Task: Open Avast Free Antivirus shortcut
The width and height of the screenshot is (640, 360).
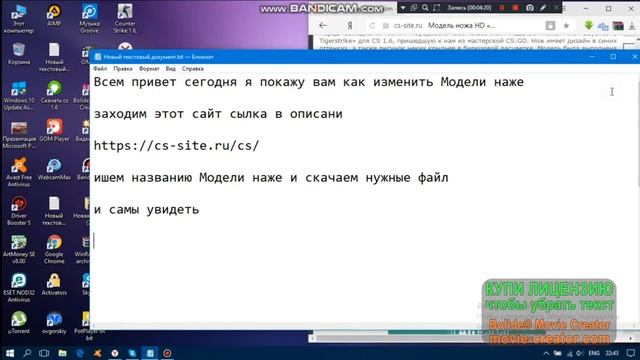Action: click(18, 172)
